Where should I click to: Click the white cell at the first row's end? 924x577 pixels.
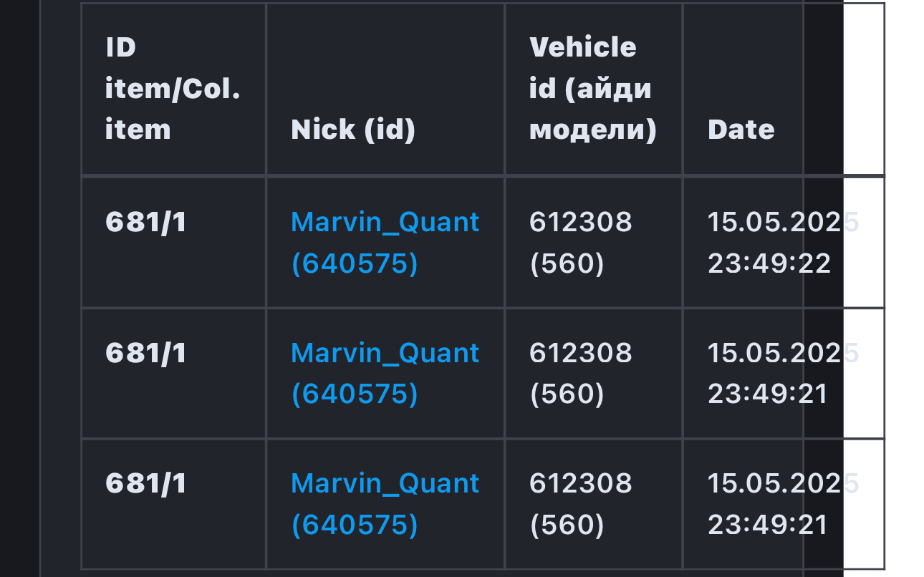click(x=864, y=243)
